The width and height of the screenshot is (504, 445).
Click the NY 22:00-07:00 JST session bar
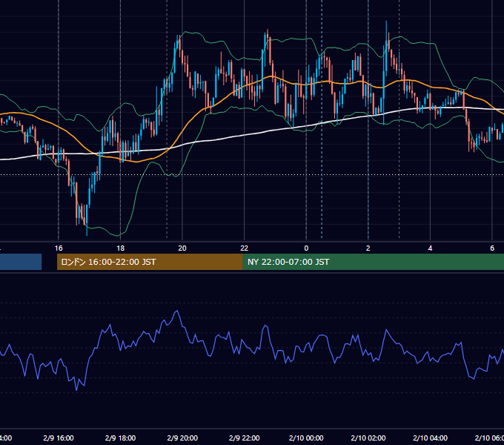click(x=373, y=262)
